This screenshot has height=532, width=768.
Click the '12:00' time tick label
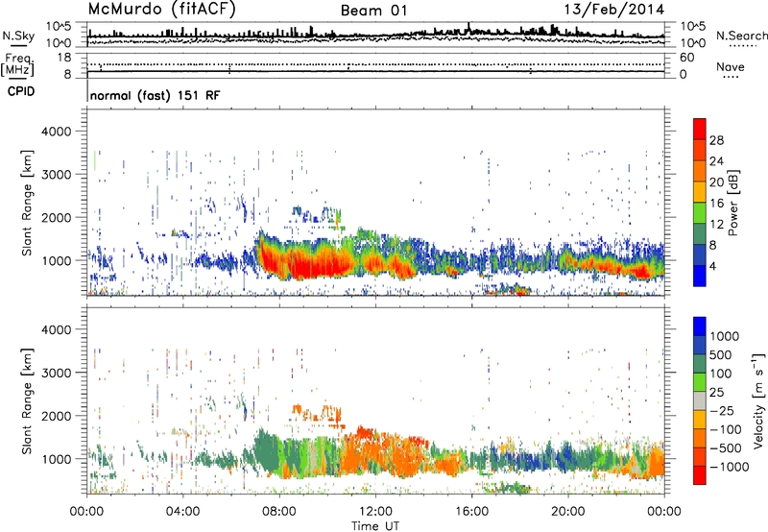[x=375, y=512]
